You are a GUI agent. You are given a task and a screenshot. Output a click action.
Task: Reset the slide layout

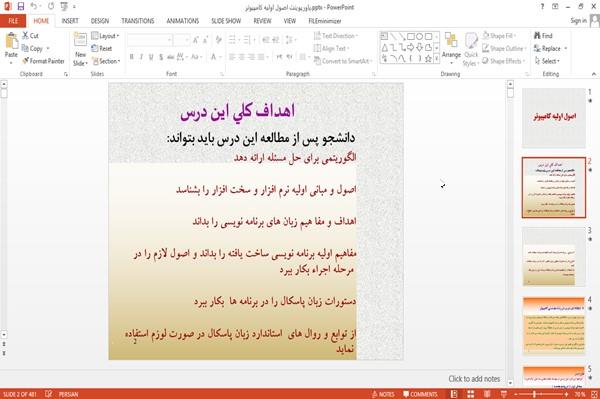click(x=101, y=49)
